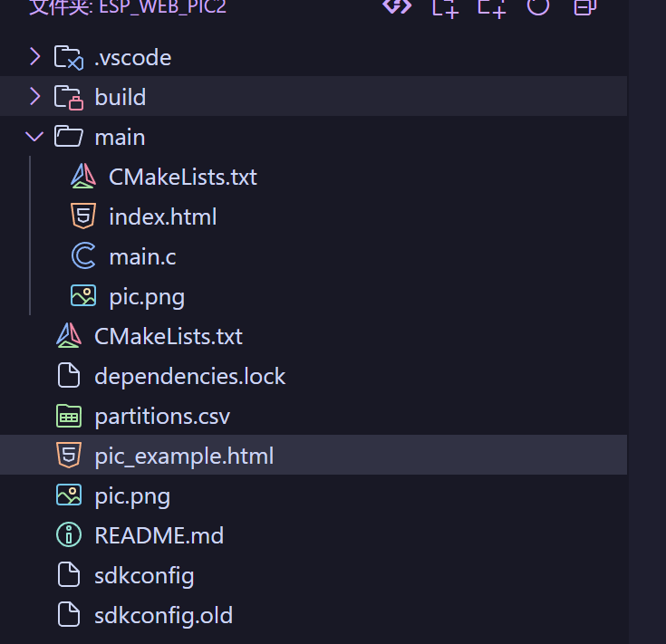Click the table icon beside partitions.csv
Screen dimensions: 666x644
[69, 416]
